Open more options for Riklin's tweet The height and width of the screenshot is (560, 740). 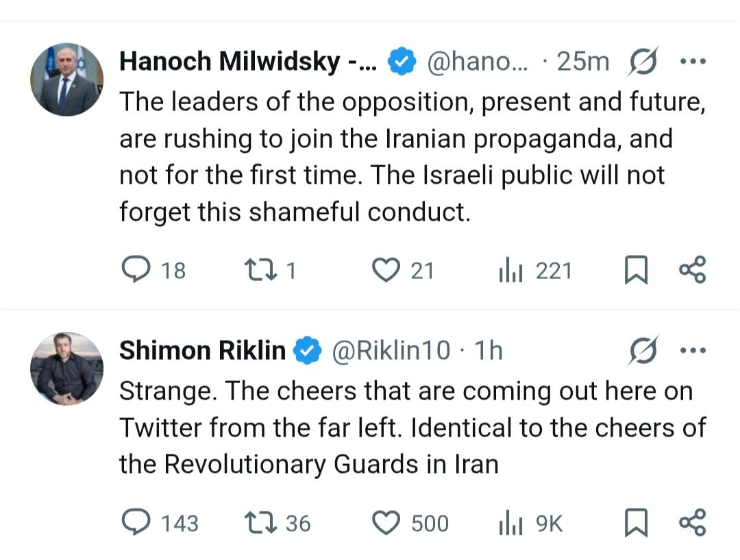tap(692, 350)
